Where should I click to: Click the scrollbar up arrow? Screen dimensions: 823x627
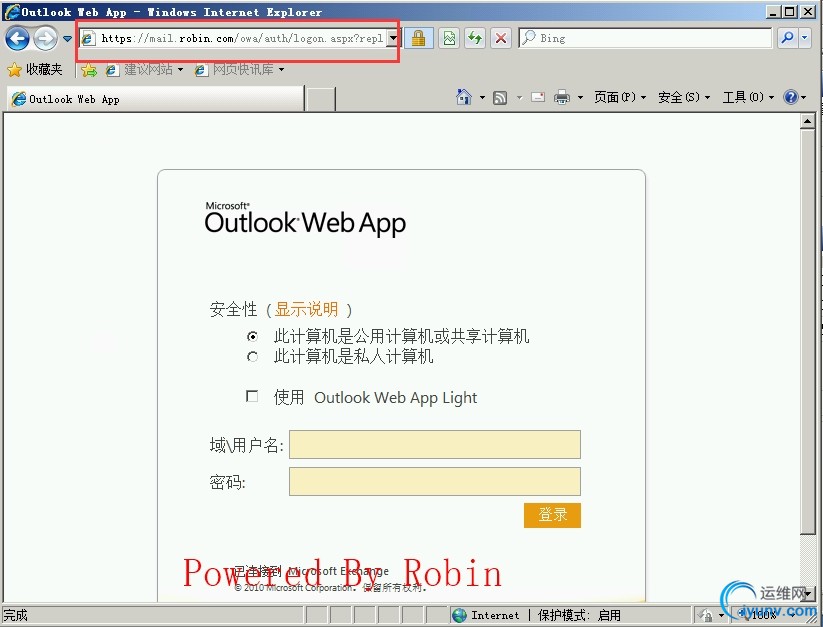click(808, 121)
